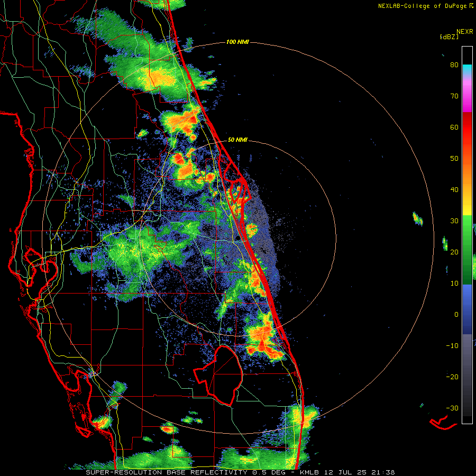Click the -10 value on the dBZ scale

point(452,346)
